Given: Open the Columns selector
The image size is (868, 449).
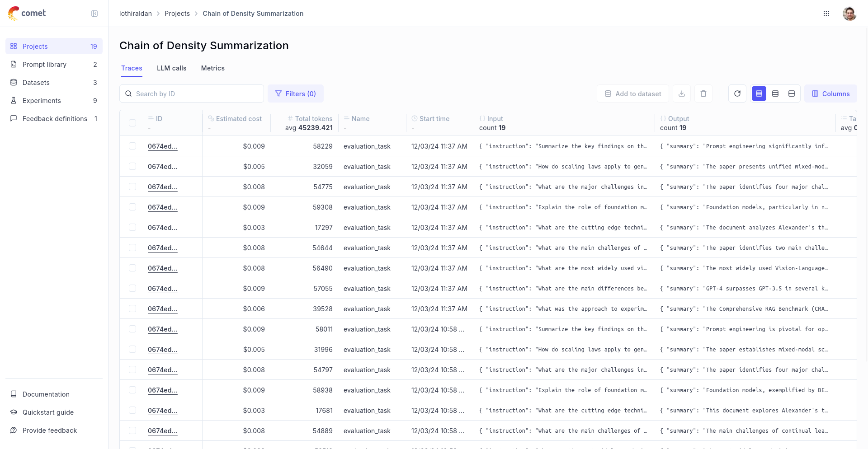Looking at the screenshot, I should pos(830,94).
